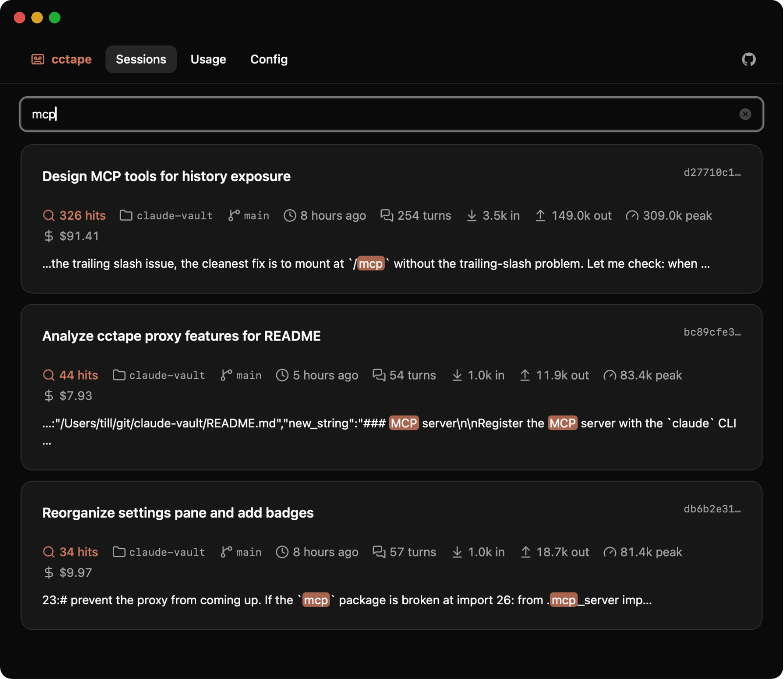Click the upload arrow icon beside 149.0k out
The image size is (784, 679).
[x=540, y=215]
